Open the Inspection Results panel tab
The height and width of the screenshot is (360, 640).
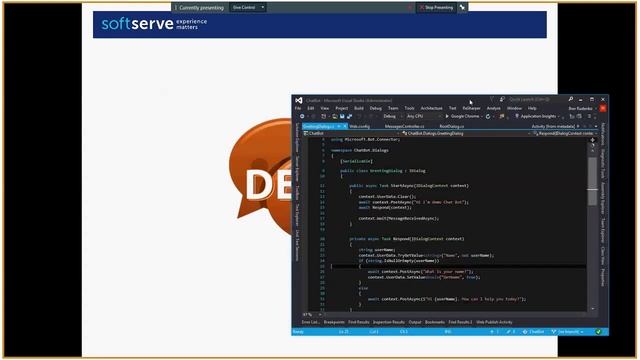tap(389, 322)
